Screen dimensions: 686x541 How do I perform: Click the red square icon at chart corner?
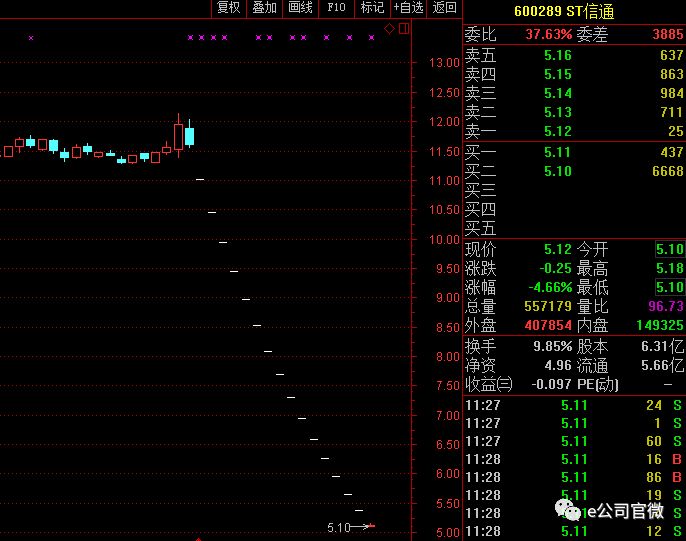tap(403, 28)
